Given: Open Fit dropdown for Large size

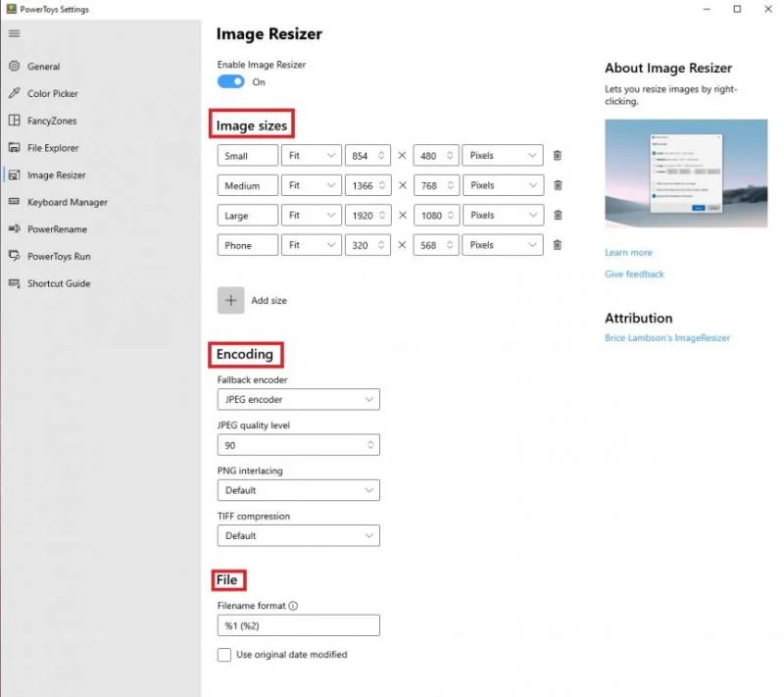Looking at the screenshot, I should click(311, 215).
